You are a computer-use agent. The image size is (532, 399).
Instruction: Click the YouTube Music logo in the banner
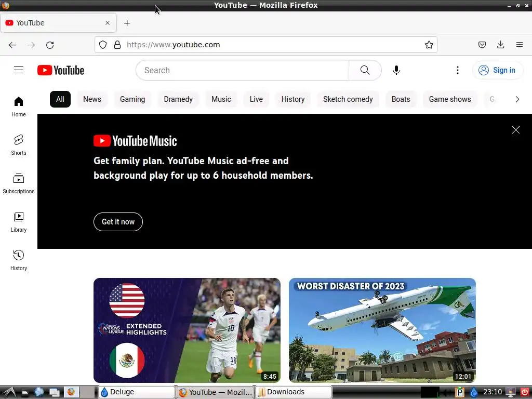pos(135,141)
